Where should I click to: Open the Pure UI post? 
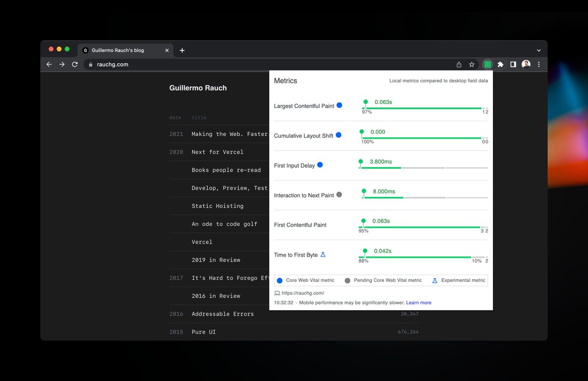[203, 332]
